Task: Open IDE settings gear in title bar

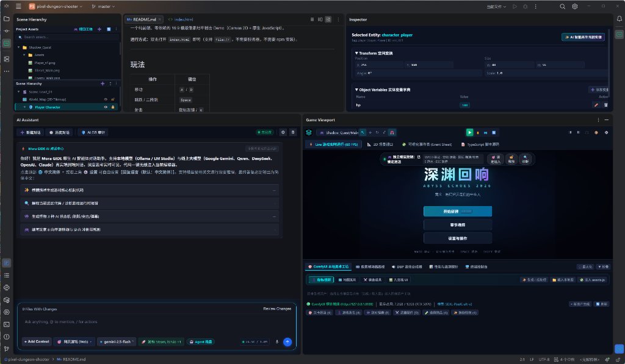Action: [x=575, y=6]
